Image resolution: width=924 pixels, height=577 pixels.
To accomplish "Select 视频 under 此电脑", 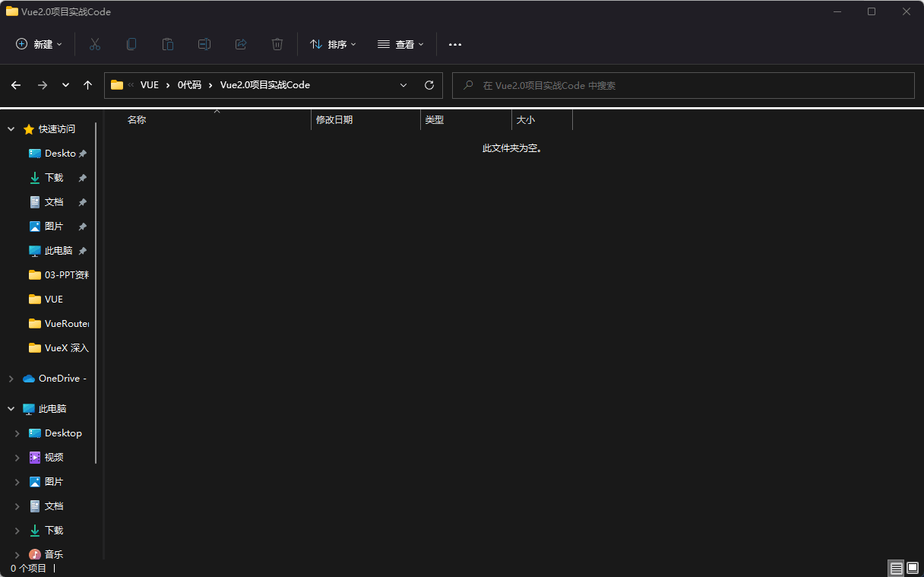I will pyautogui.click(x=54, y=458).
